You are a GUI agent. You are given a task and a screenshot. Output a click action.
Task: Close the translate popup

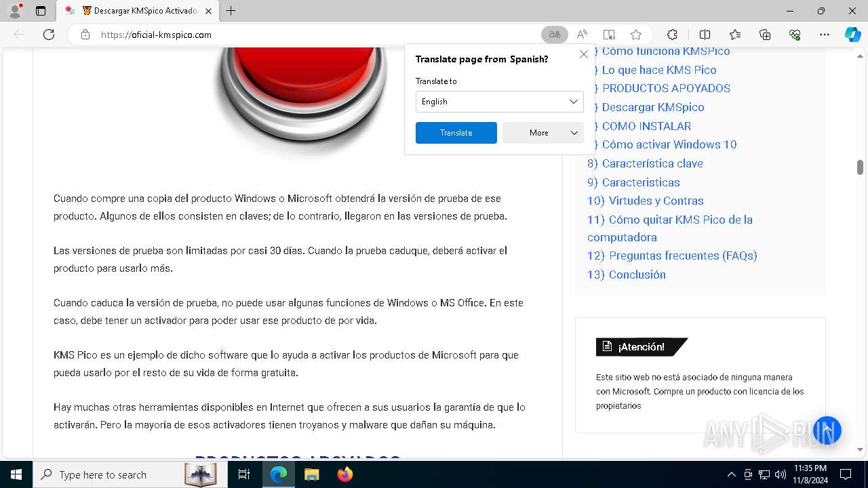584,54
